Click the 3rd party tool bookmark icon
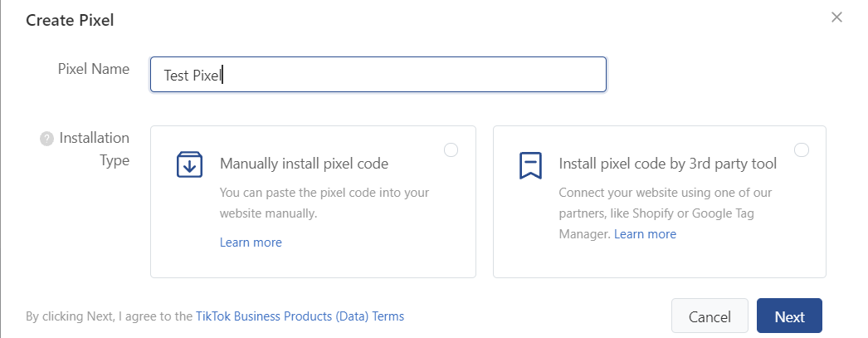 click(530, 165)
